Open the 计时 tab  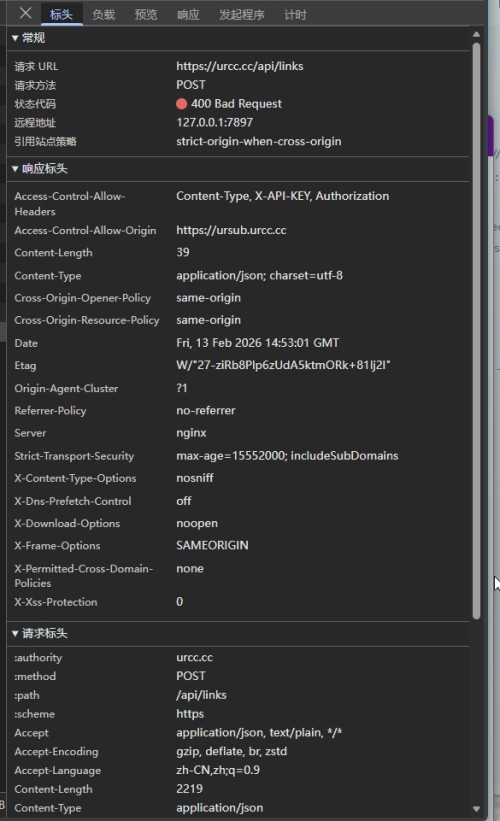pyautogui.click(x=295, y=15)
